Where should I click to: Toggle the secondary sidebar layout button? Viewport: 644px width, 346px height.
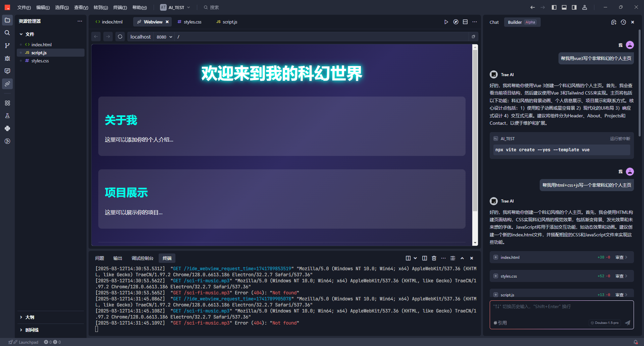point(574,7)
